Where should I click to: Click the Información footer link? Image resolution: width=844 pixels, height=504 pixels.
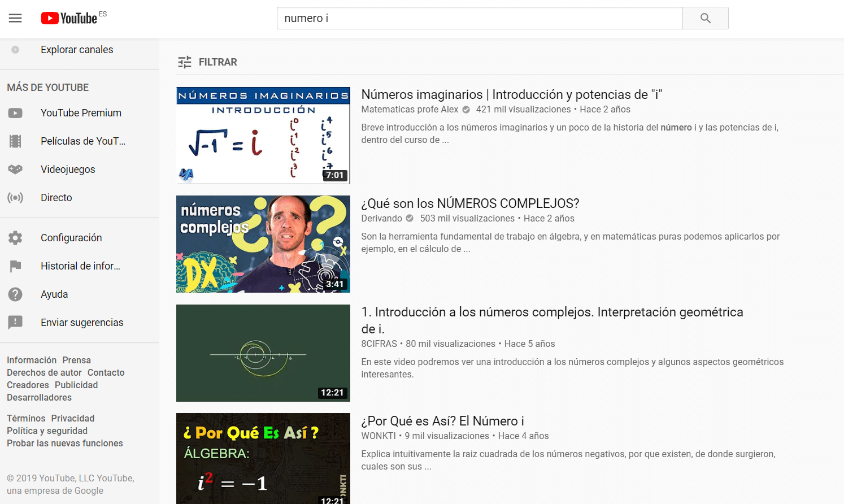pos(32,360)
